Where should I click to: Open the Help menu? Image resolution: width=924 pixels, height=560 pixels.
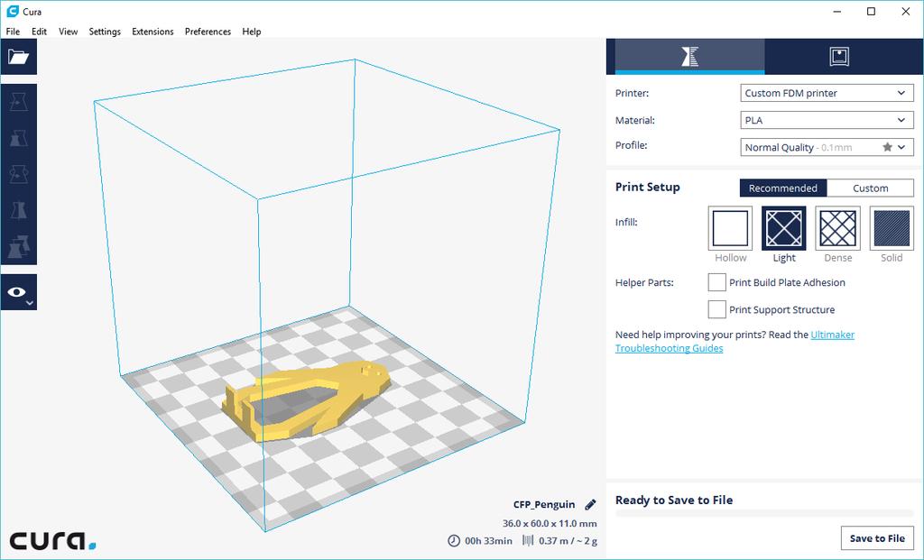point(252,32)
